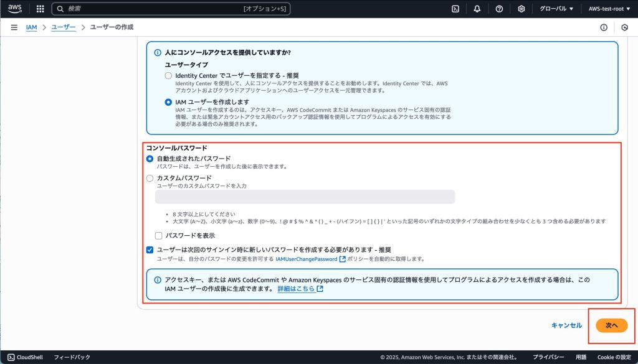
Task: Choose カスタムパスワード radio button
Action: (150, 178)
